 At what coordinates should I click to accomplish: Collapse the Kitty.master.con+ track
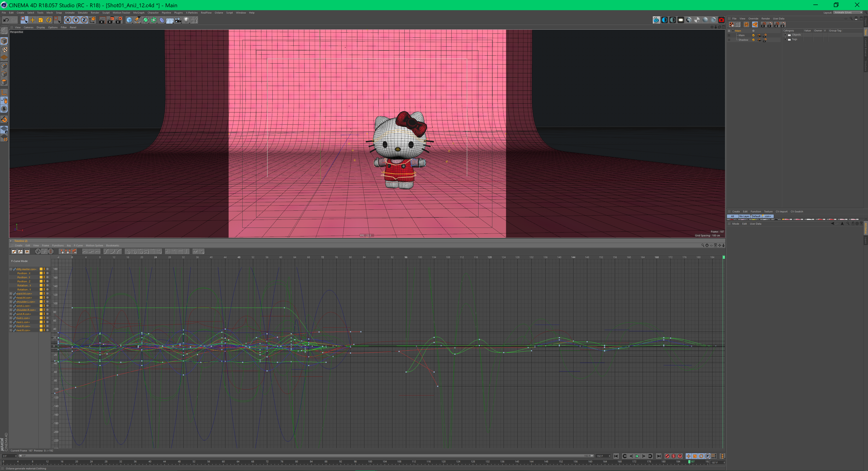click(11, 269)
